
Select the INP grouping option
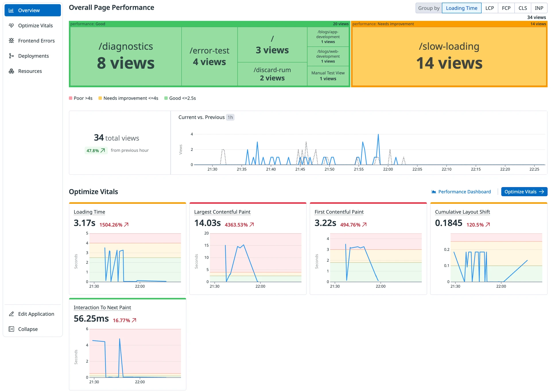click(539, 8)
